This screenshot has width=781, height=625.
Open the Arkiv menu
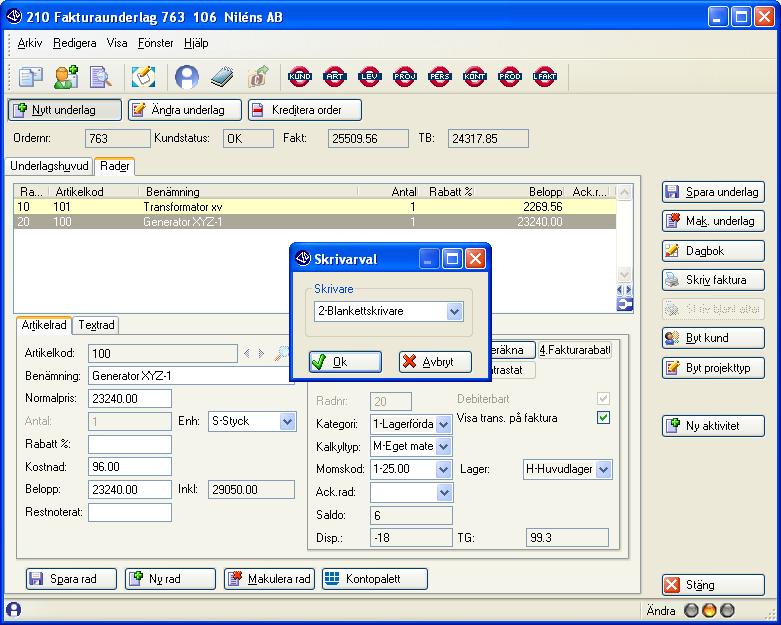click(30, 43)
